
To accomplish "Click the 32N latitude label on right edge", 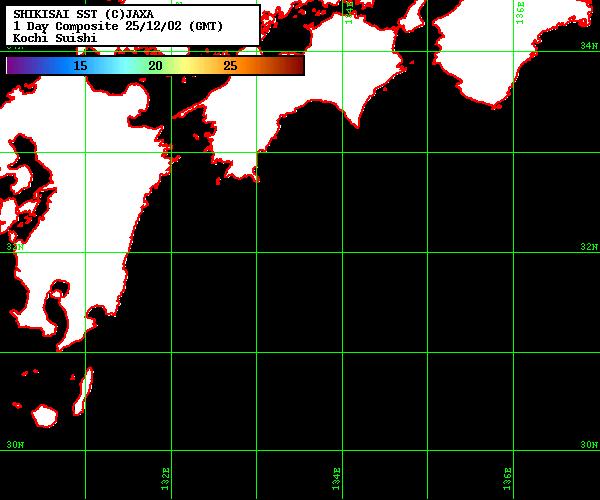I will click(589, 246).
